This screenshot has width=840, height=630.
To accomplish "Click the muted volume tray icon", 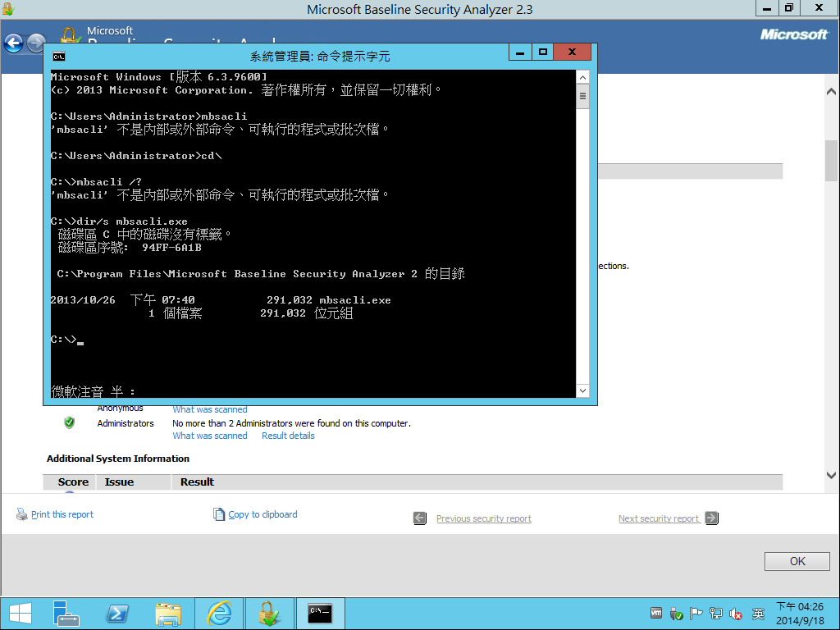I will (736, 614).
